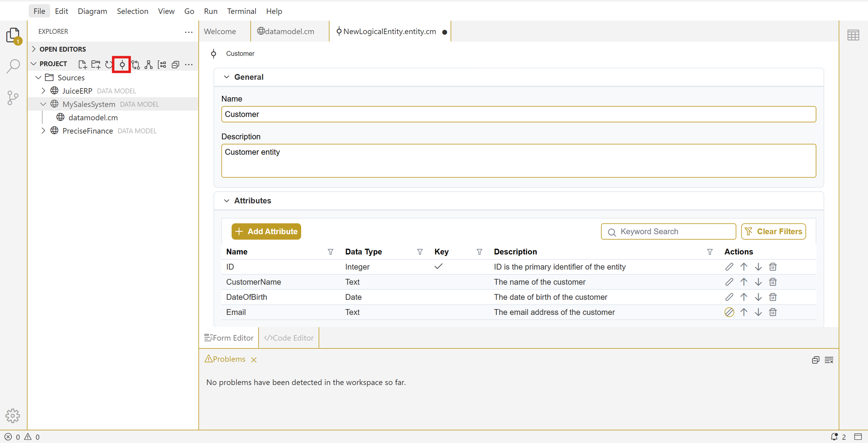Delete the DateOfBirth attribute
This screenshot has width=868, height=443.
773,297
